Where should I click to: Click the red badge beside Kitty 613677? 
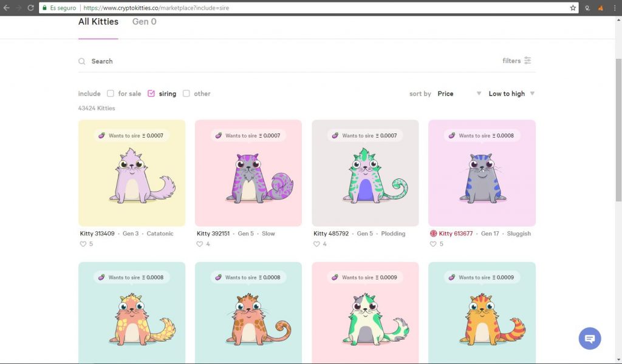(x=433, y=234)
